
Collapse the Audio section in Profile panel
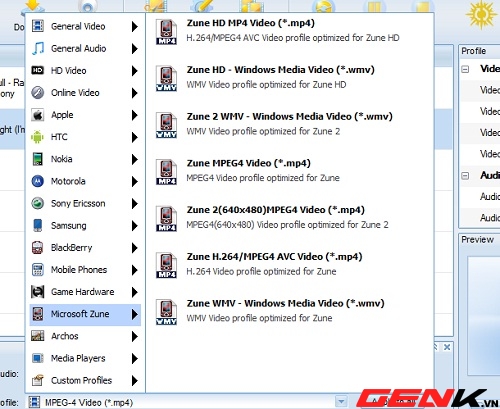(x=465, y=176)
